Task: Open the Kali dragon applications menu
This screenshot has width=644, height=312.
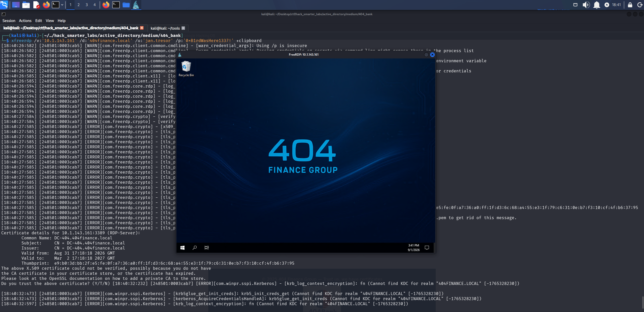Action: click(x=4, y=5)
